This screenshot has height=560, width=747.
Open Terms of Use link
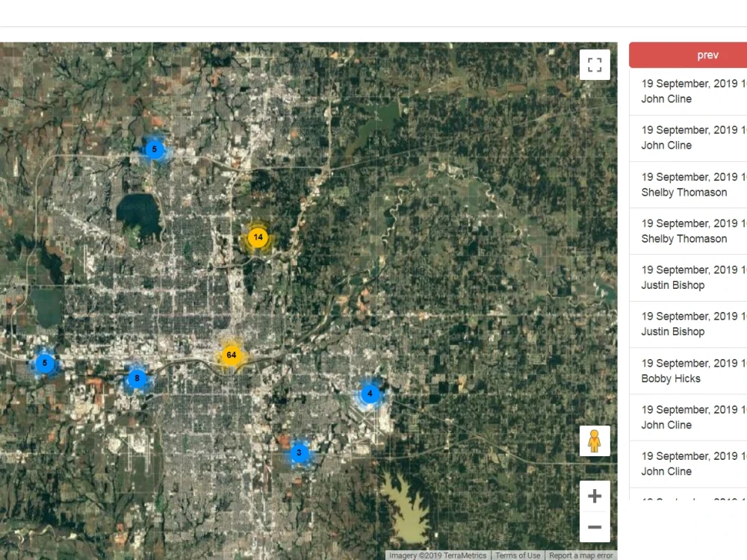tap(518, 556)
